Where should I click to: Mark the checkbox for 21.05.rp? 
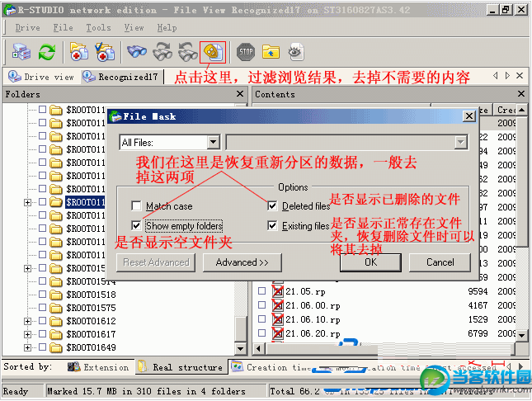click(x=261, y=291)
